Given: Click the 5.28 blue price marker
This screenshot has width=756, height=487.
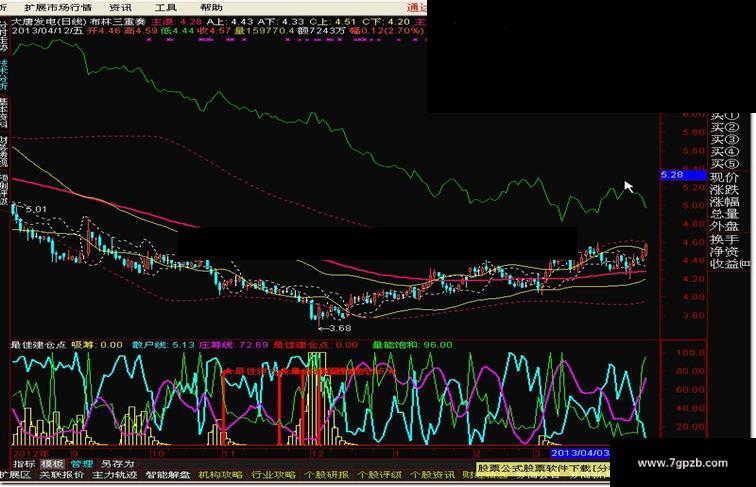Looking at the screenshot, I should (683, 175).
